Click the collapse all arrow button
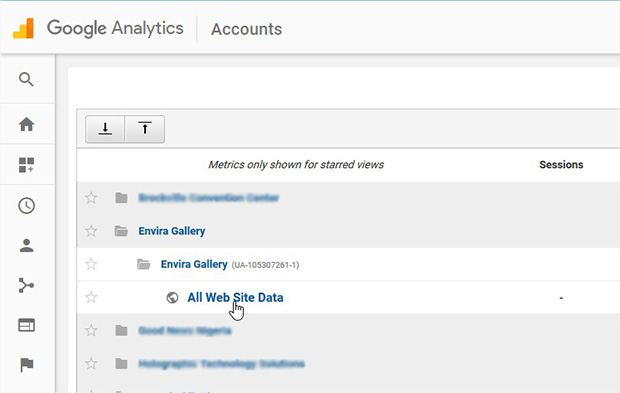Viewport: 620px width, 393px height. 145,129
